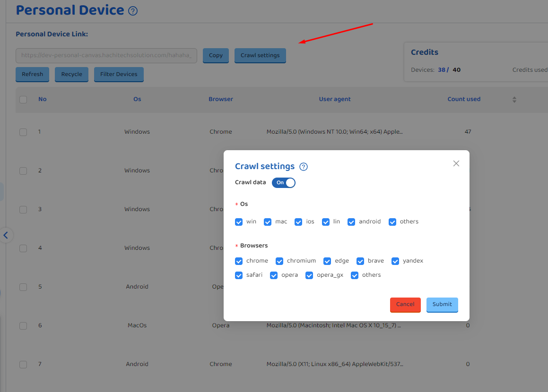
Task: Click help icon beside Crawl settings heading
Action: 304,167
